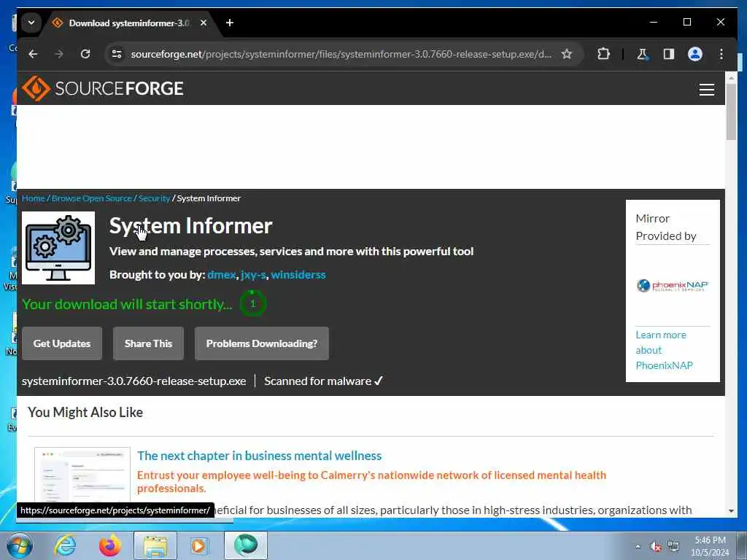Bookmark this page with the star icon
Image resolution: width=747 pixels, height=560 pixels.
[x=566, y=54]
